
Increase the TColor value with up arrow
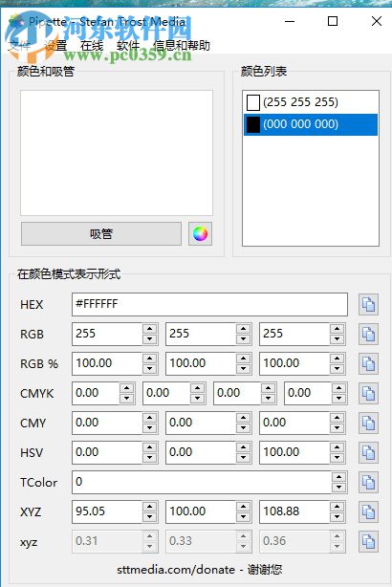(338, 477)
